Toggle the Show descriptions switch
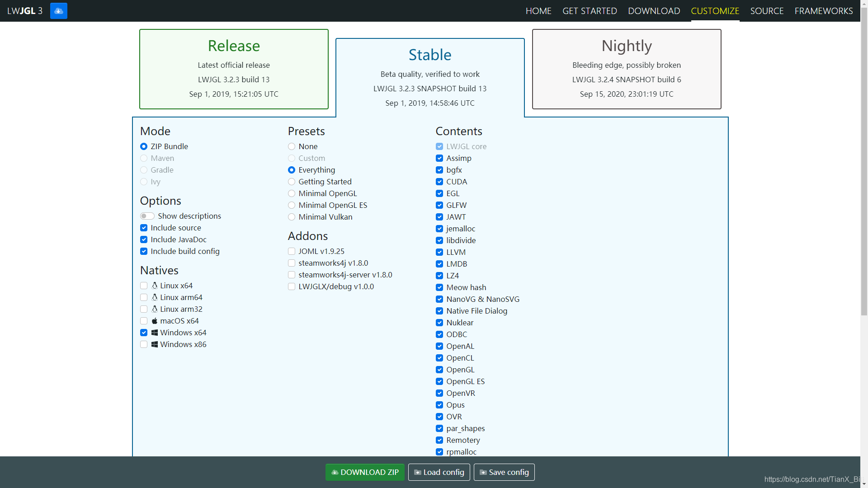 [x=147, y=216]
